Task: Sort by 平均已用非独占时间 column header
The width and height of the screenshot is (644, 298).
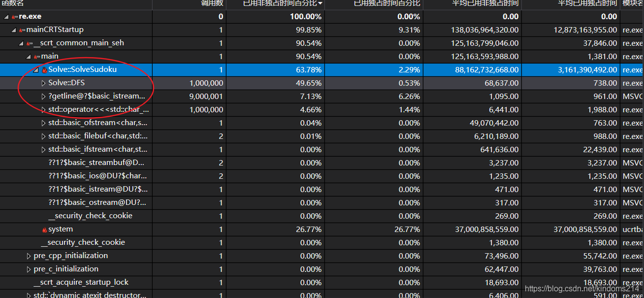Action: point(473,3)
